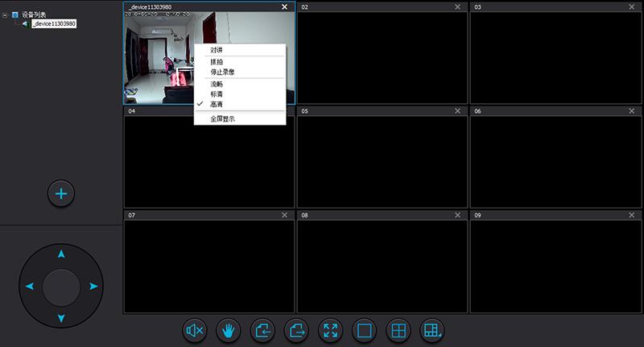Image resolution: width=644 pixels, height=347 pixels.
Task: Close video window 03
Action: point(632,7)
